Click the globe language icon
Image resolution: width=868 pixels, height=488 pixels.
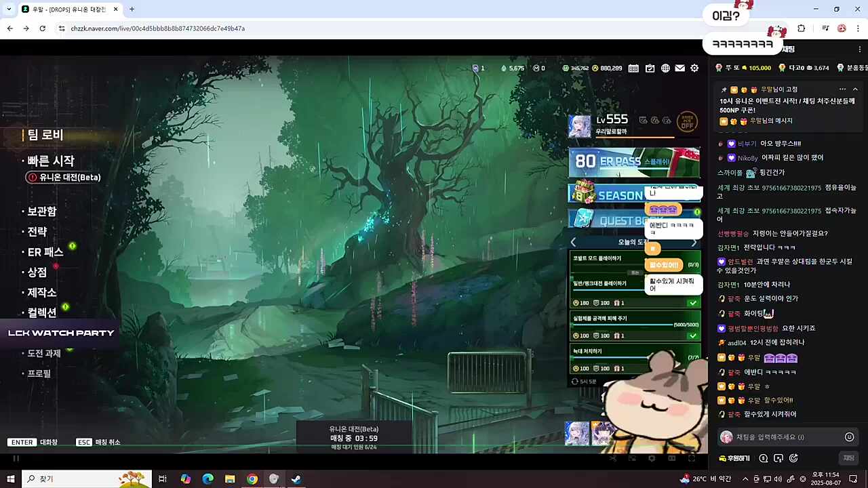click(665, 68)
